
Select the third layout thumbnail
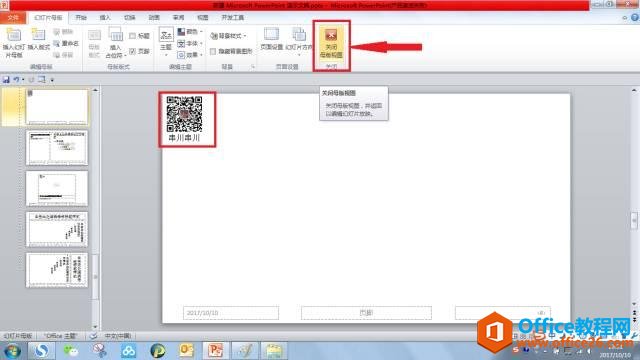[57, 189]
